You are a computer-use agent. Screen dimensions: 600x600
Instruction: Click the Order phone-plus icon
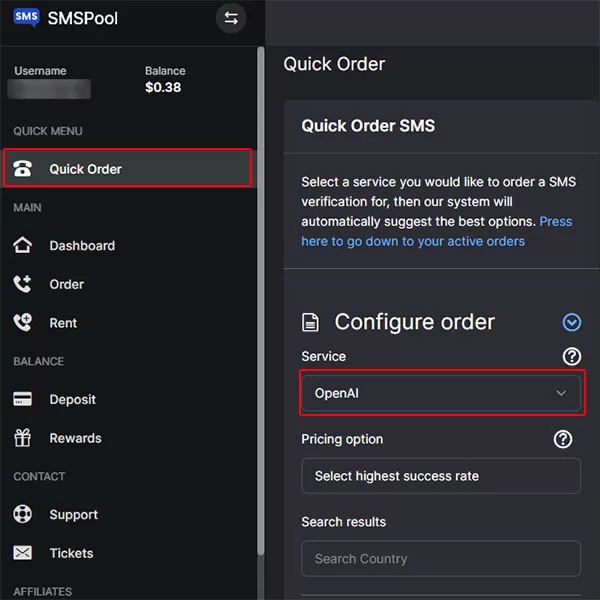click(x=23, y=284)
